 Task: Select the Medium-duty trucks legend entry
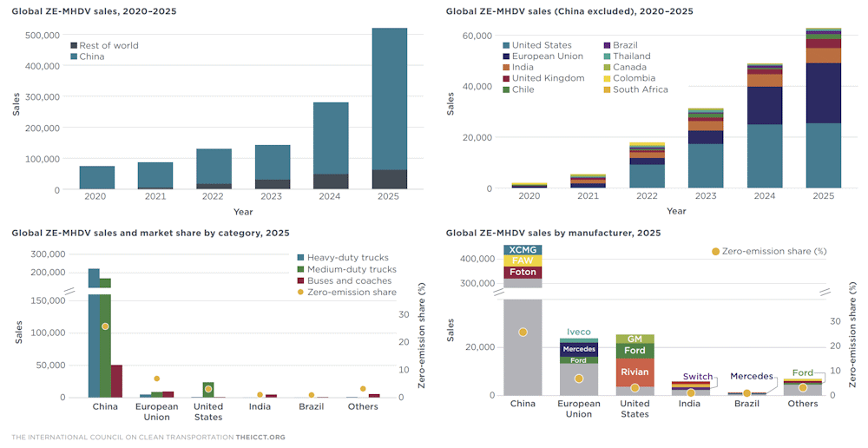tap(347, 269)
